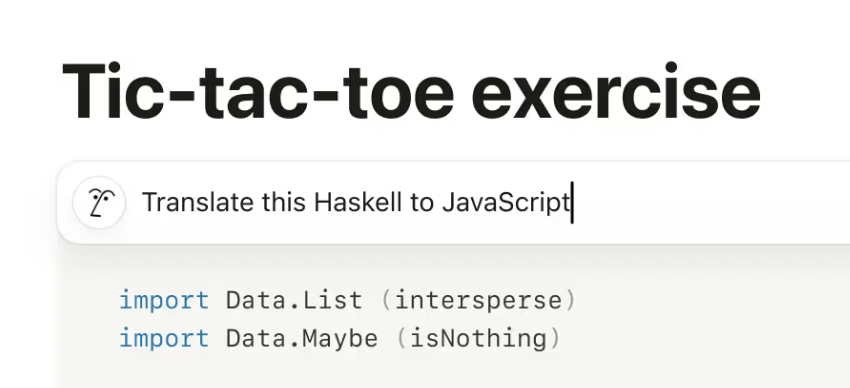This screenshot has width=850, height=388.
Task: Click 'Data.Maybe' in the code block
Action: coord(301,339)
